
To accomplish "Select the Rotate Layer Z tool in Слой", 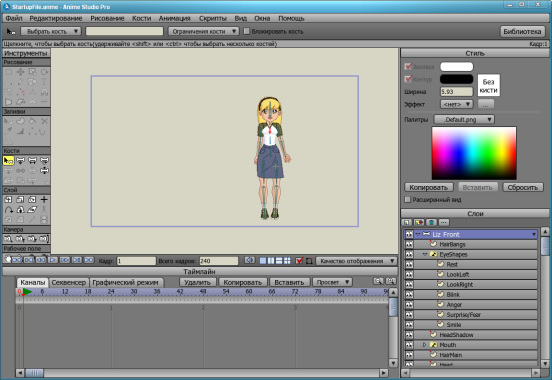I will pyautogui.click(x=32, y=200).
